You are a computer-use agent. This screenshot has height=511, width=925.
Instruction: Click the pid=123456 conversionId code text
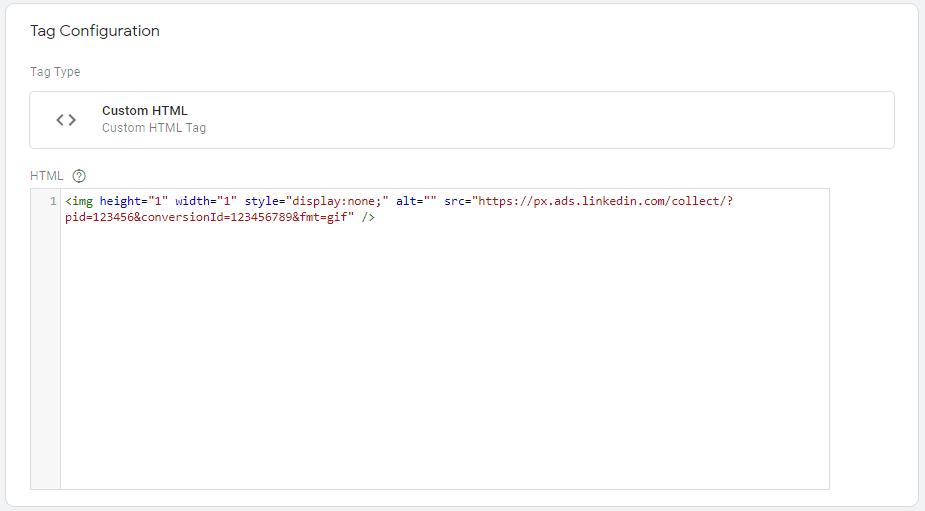click(209, 217)
